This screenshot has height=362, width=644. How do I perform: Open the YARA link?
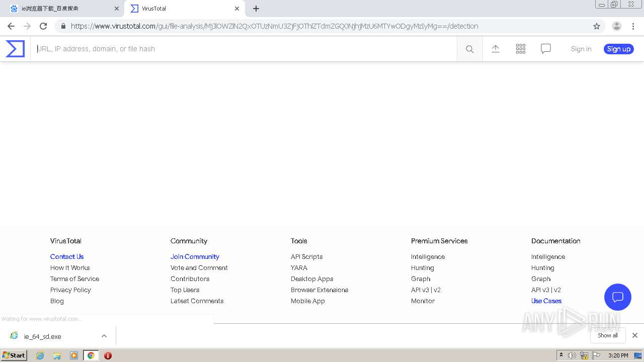pyautogui.click(x=299, y=267)
